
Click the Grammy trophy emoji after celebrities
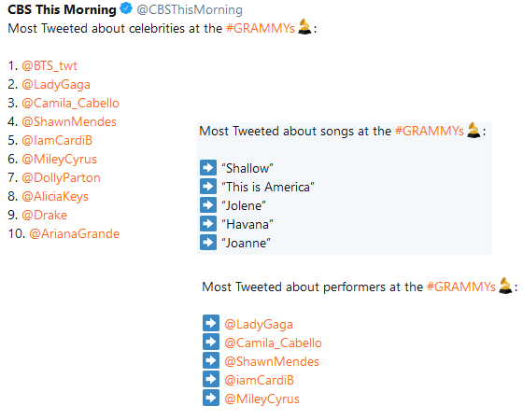tap(304, 27)
